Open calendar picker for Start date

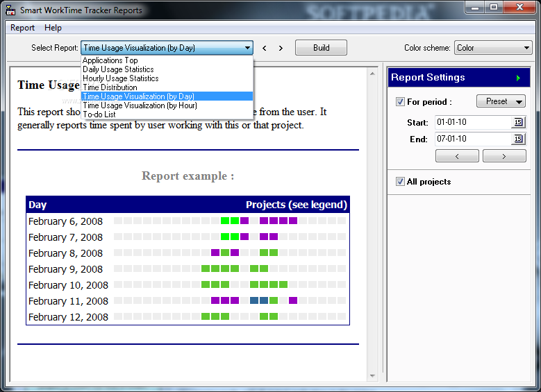click(x=518, y=122)
